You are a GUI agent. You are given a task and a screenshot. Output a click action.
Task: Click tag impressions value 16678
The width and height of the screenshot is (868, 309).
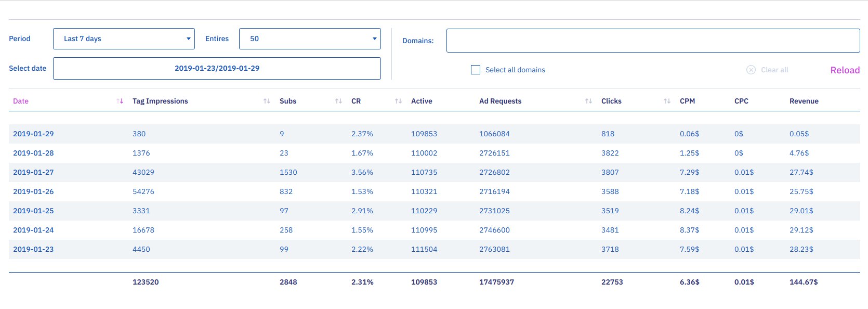[143, 230]
